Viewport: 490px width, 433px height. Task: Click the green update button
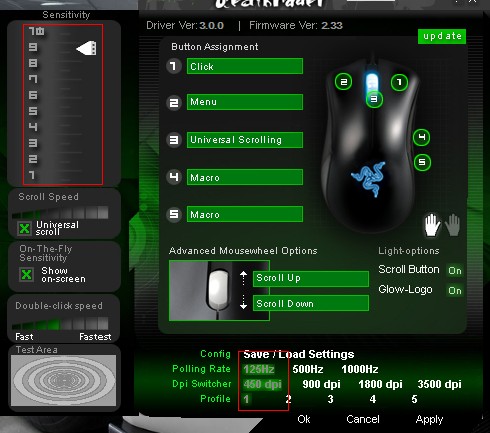pos(442,36)
